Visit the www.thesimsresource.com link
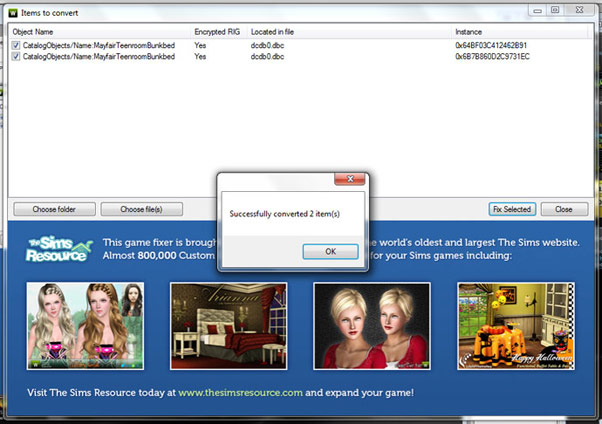The height and width of the screenshot is (424, 602). (x=241, y=394)
